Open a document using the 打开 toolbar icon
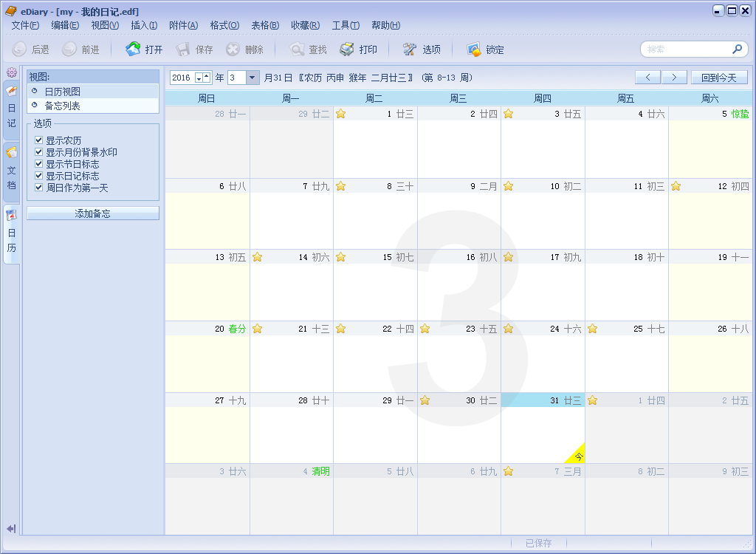This screenshot has width=756, height=554. pyautogui.click(x=142, y=50)
